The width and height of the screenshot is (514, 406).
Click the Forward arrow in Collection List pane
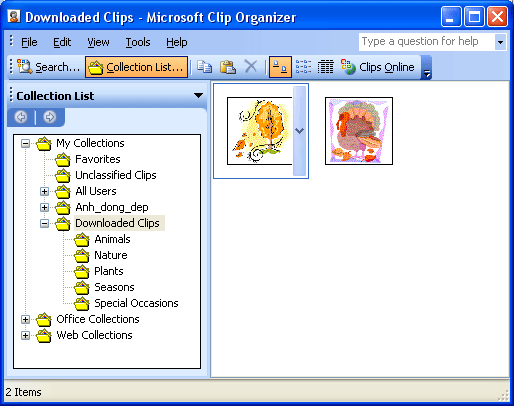[x=50, y=117]
